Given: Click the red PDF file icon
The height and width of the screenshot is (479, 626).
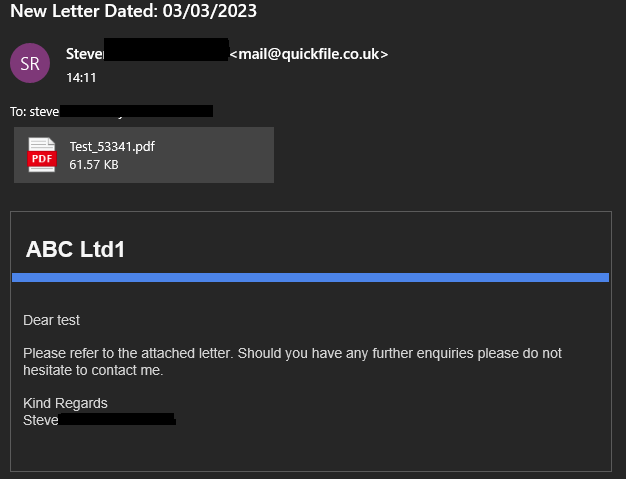Looking at the screenshot, I should 42,155.
